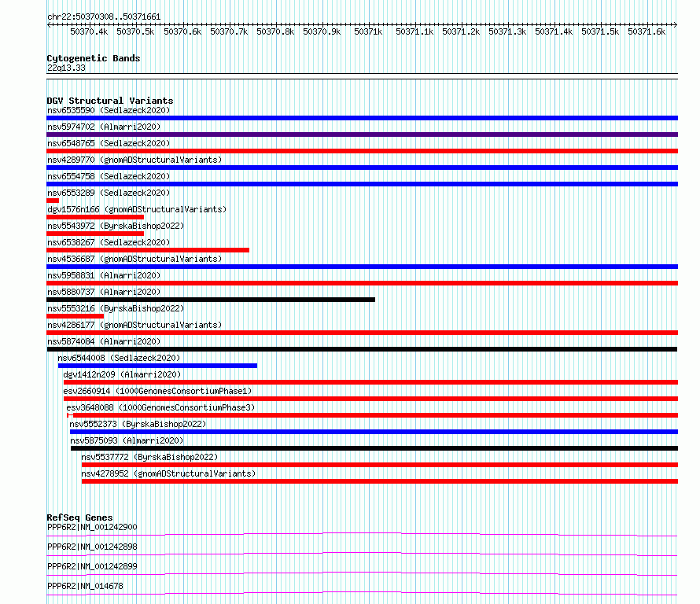Click the black bar under nsv5875093

click(x=374, y=448)
